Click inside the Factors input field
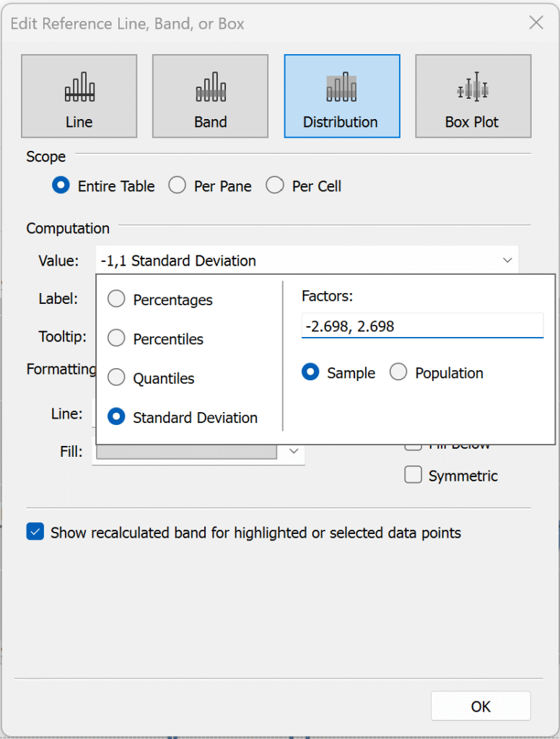This screenshot has width=560, height=739. (x=422, y=326)
